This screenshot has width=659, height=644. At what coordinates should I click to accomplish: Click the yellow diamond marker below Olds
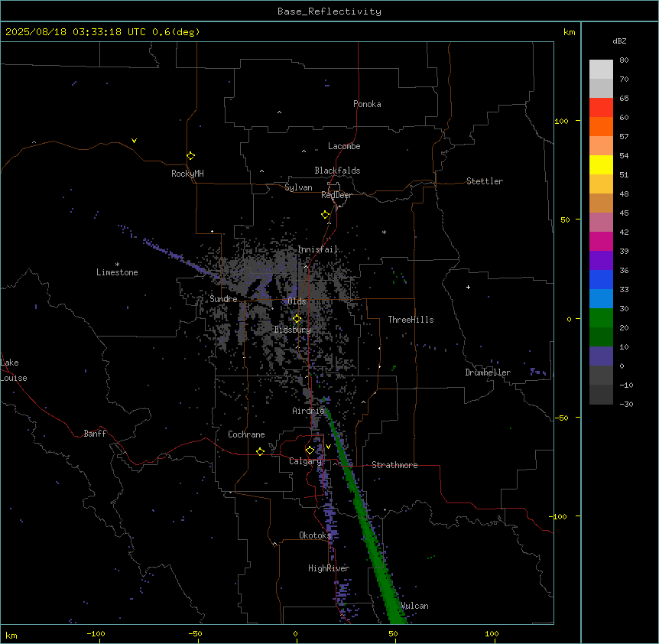tap(297, 319)
